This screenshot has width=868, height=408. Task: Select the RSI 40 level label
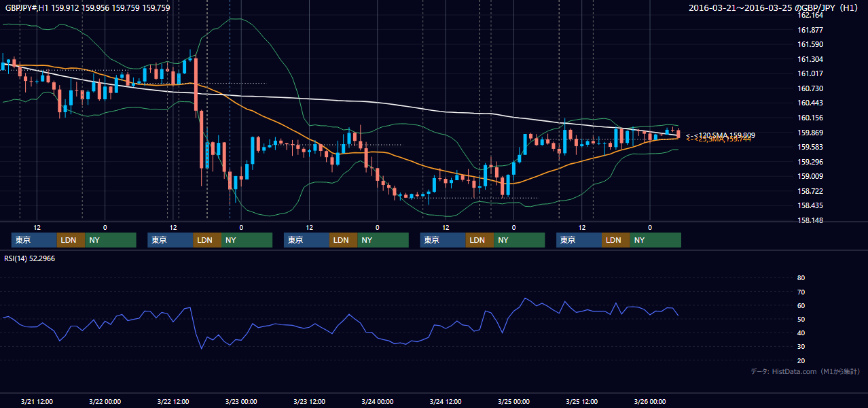(x=801, y=333)
